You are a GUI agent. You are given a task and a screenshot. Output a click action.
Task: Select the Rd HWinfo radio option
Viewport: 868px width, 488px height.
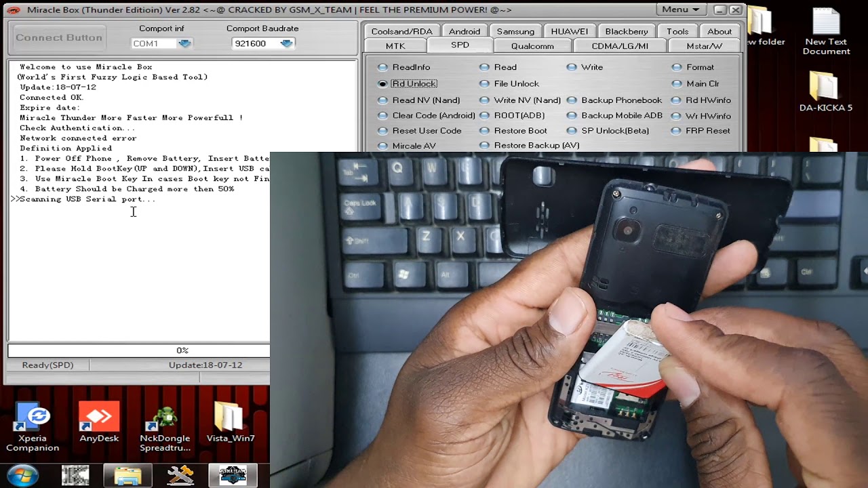(x=702, y=100)
